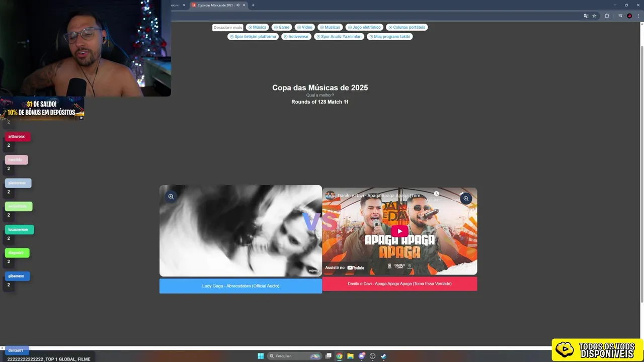Image resolution: width=644 pixels, height=362 pixels.
Task: Vote for Lady Gaga - Abracadabra (Official Audio)
Action: click(x=240, y=286)
